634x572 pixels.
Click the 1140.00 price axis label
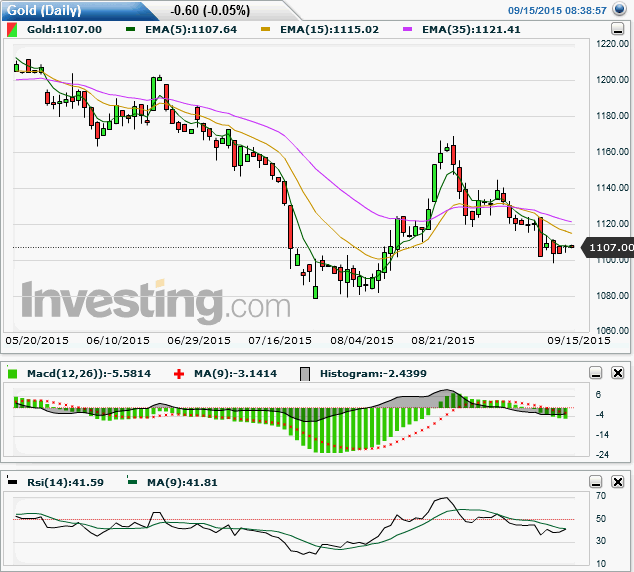tap(613, 188)
